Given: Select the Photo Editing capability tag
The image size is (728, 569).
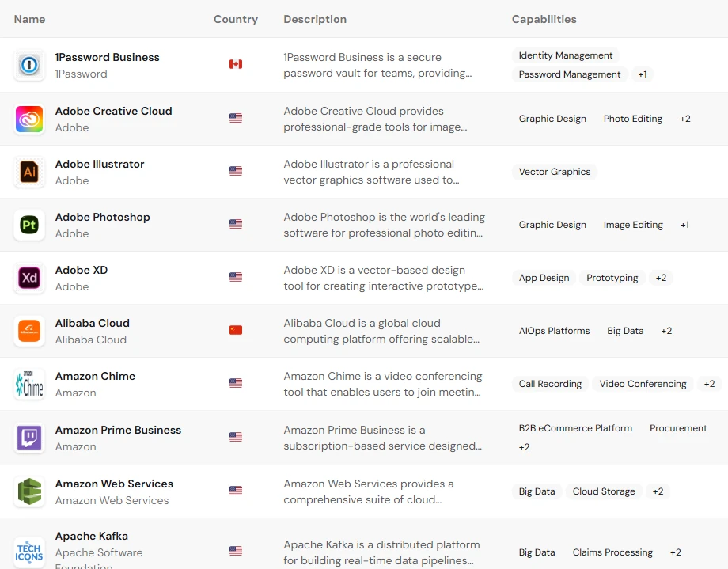Looking at the screenshot, I should coord(633,119).
